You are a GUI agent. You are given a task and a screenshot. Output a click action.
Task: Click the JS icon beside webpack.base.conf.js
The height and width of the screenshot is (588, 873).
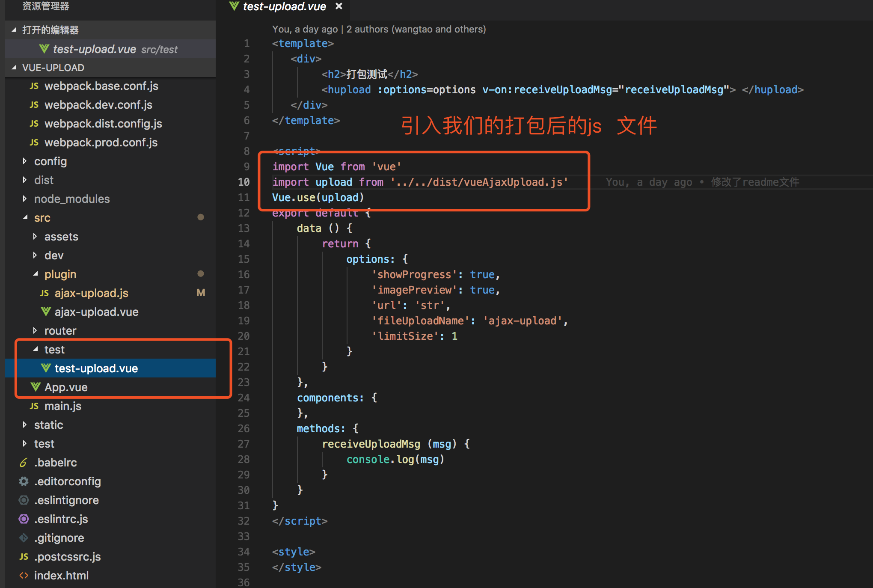(34, 86)
